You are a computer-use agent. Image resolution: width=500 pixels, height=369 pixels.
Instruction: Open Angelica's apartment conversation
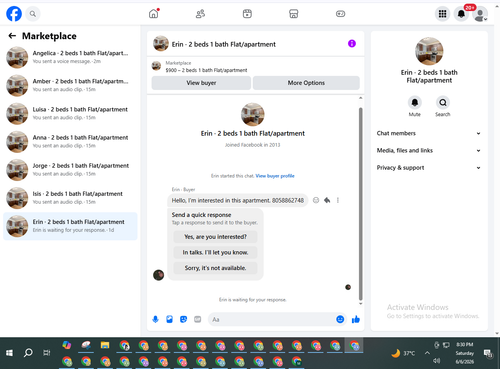70,57
